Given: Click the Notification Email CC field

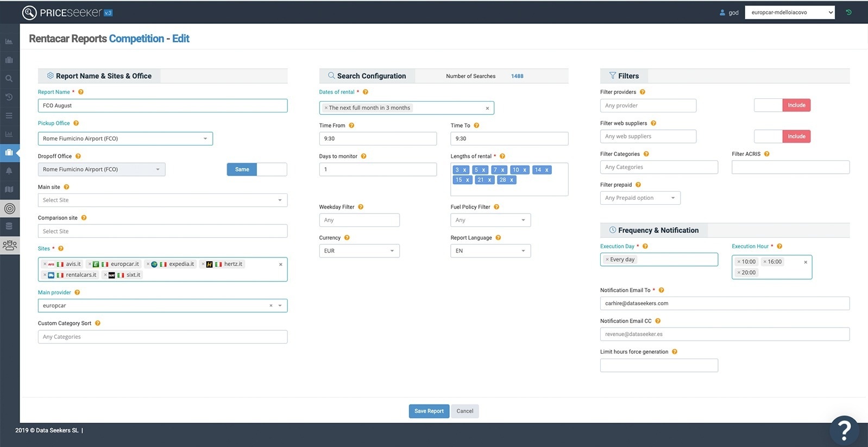Looking at the screenshot, I should pyautogui.click(x=725, y=335).
